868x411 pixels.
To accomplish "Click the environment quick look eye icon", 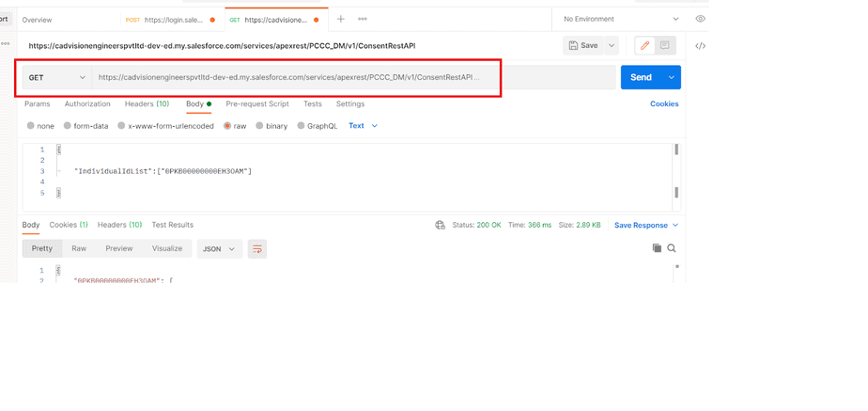I will click(700, 19).
